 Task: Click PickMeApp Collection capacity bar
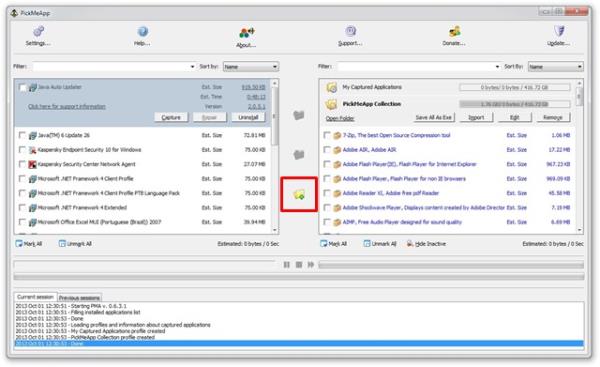[x=515, y=104]
